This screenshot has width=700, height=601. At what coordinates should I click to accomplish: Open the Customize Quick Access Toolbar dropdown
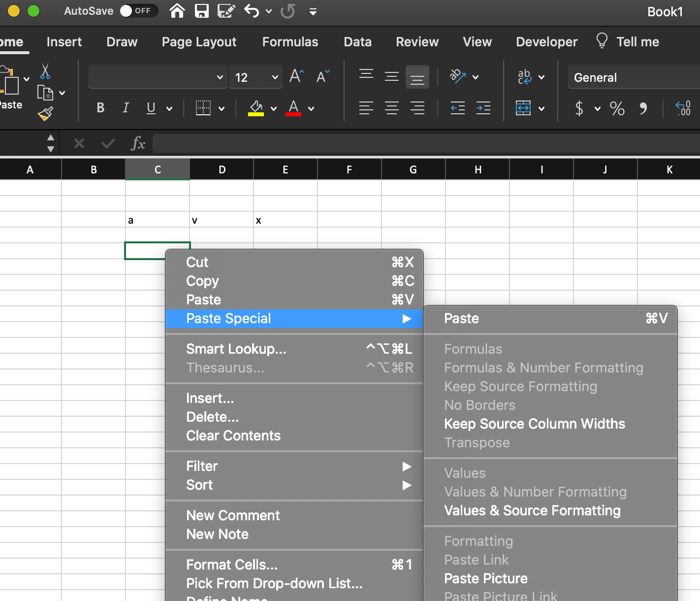tap(313, 11)
